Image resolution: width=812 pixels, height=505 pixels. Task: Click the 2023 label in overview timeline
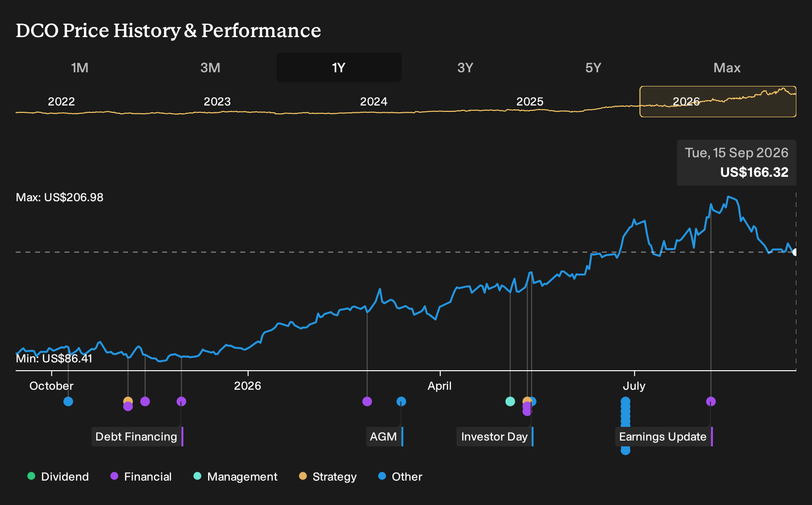point(217,102)
